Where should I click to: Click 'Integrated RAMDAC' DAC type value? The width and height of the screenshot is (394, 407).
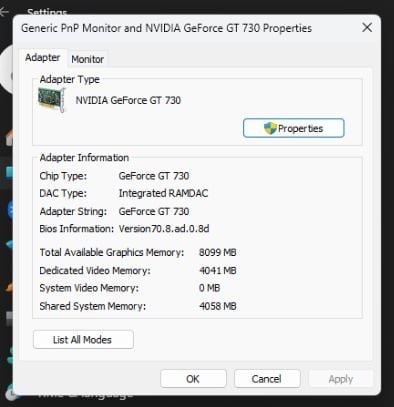point(163,193)
